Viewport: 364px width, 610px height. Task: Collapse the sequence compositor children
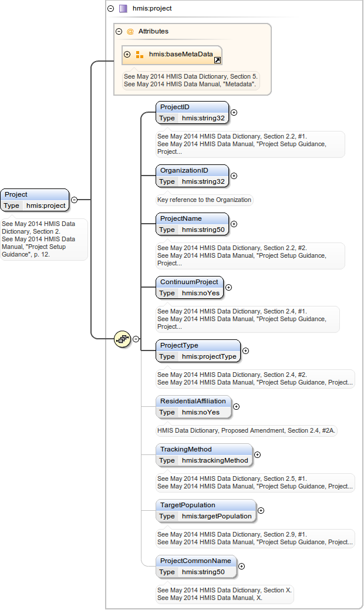(136, 339)
